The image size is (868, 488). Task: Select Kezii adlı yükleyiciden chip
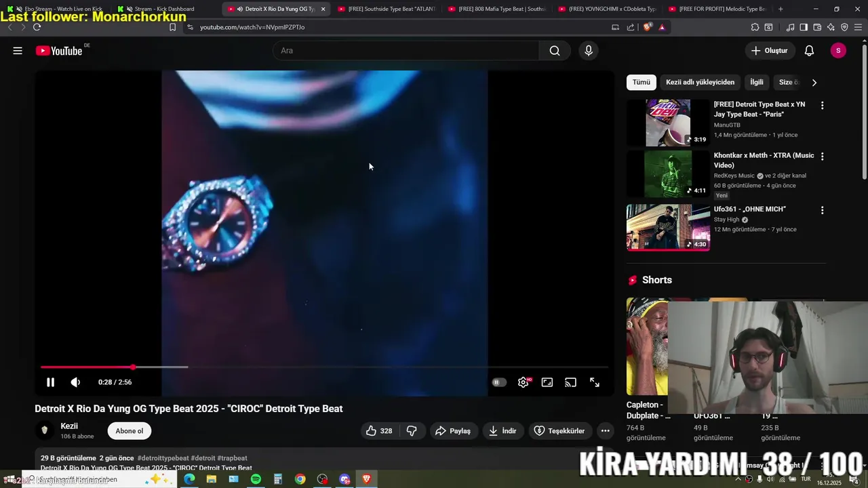point(700,82)
